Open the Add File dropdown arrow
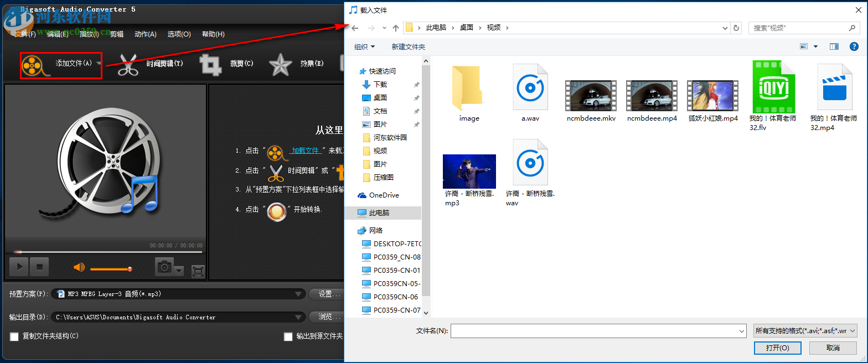868x363 pixels. (99, 63)
